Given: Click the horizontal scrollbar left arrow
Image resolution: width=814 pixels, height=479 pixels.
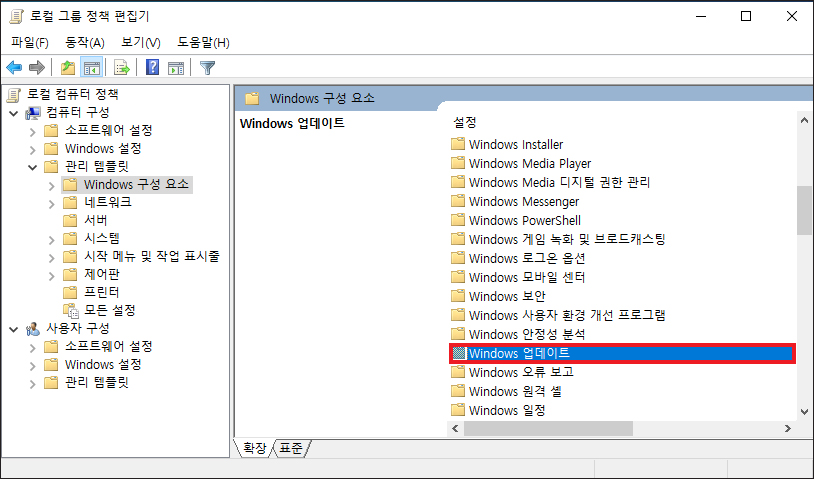Looking at the screenshot, I should point(455,429).
